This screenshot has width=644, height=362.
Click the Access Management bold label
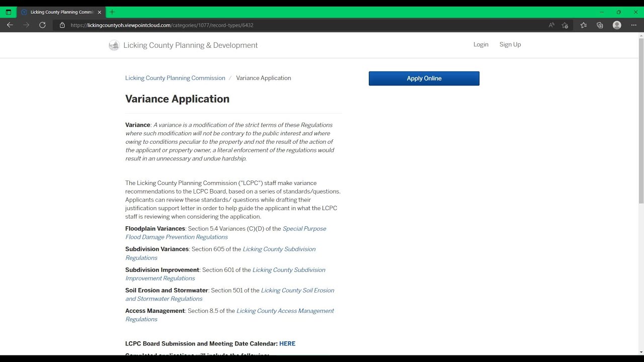tap(155, 311)
